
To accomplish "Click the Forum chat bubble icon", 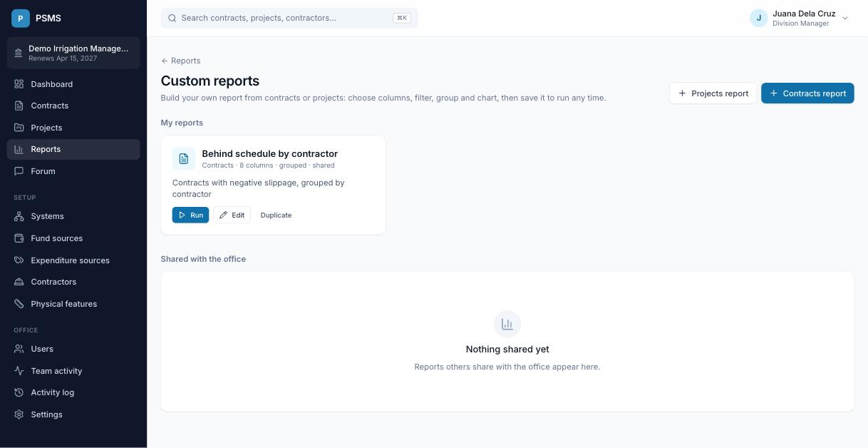I will click(19, 171).
